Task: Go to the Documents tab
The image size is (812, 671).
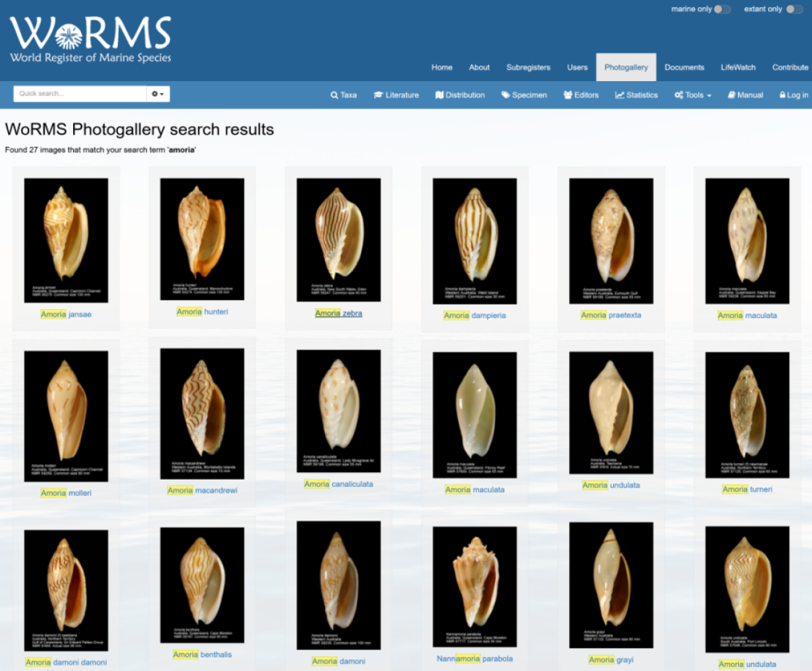Action: pyautogui.click(x=684, y=67)
